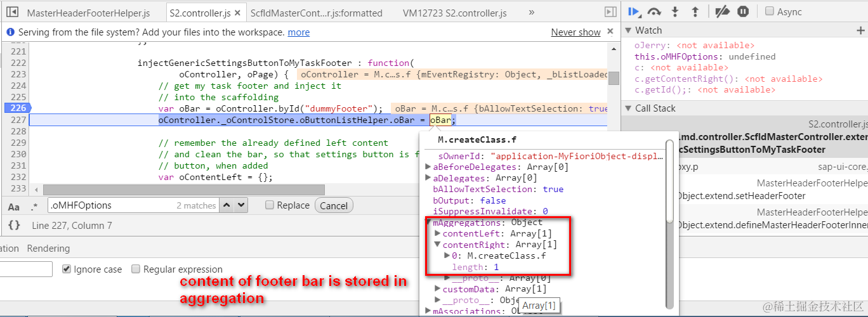This screenshot has width=868, height=317.
Task: Step out of current function
Action: tap(695, 11)
